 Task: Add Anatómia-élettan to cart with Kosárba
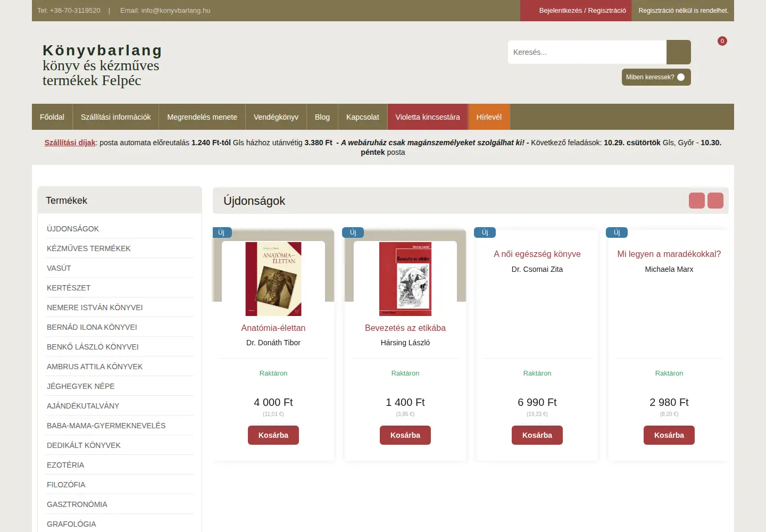[273, 435]
